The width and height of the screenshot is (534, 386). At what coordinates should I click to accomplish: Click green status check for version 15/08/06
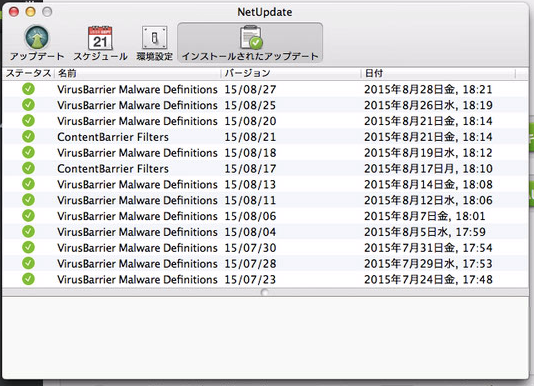tap(29, 216)
